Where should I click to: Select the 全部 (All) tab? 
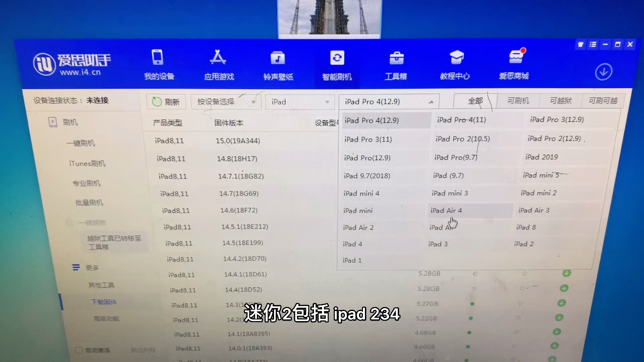(475, 101)
